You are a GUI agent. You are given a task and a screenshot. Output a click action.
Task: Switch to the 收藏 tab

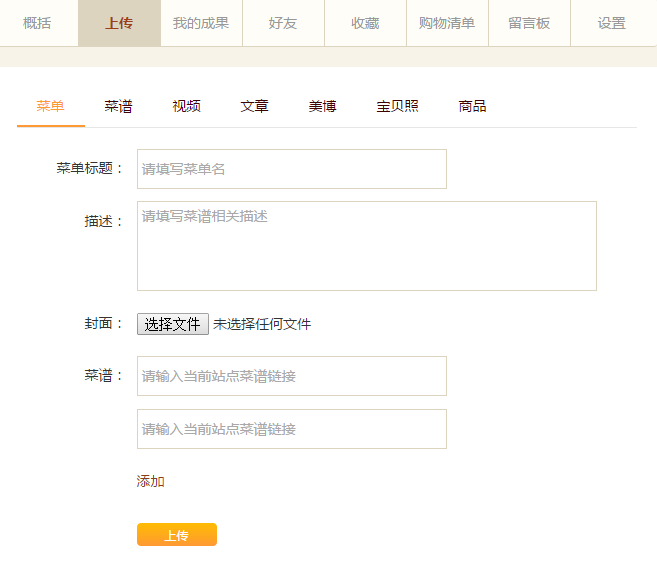(365, 23)
